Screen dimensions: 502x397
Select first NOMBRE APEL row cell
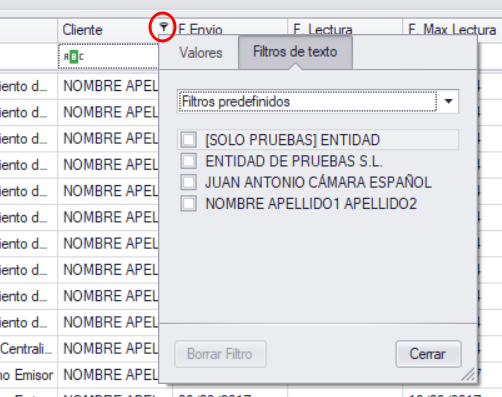coord(108,86)
